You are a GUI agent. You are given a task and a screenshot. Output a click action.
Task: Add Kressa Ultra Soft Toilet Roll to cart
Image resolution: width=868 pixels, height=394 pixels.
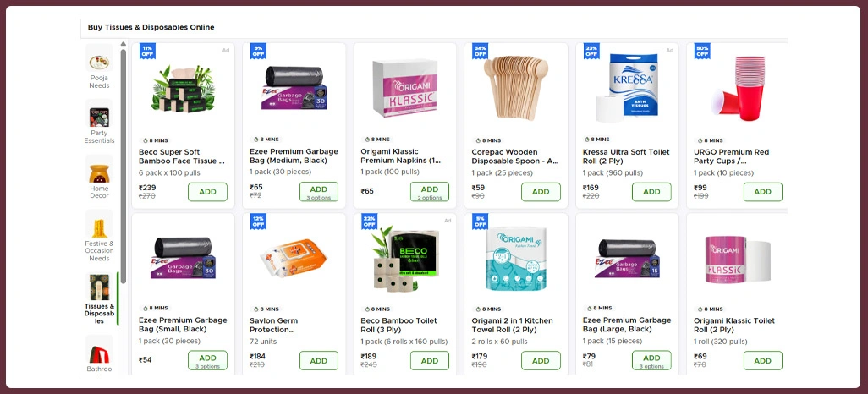651,192
